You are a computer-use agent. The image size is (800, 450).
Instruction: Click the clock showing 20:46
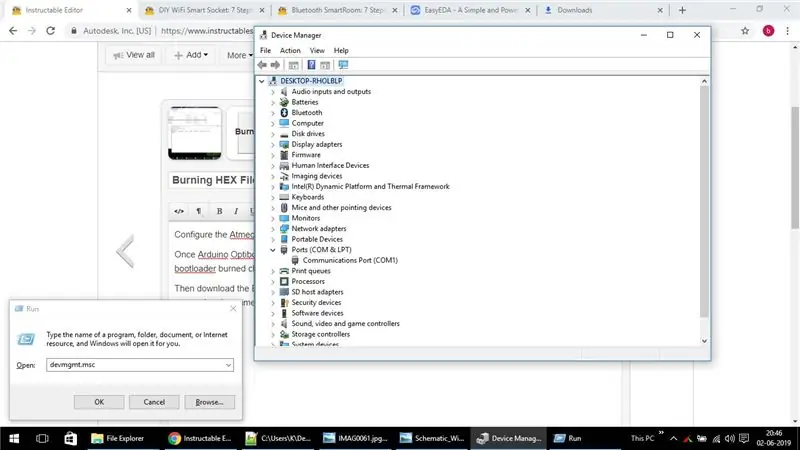[x=774, y=438]
